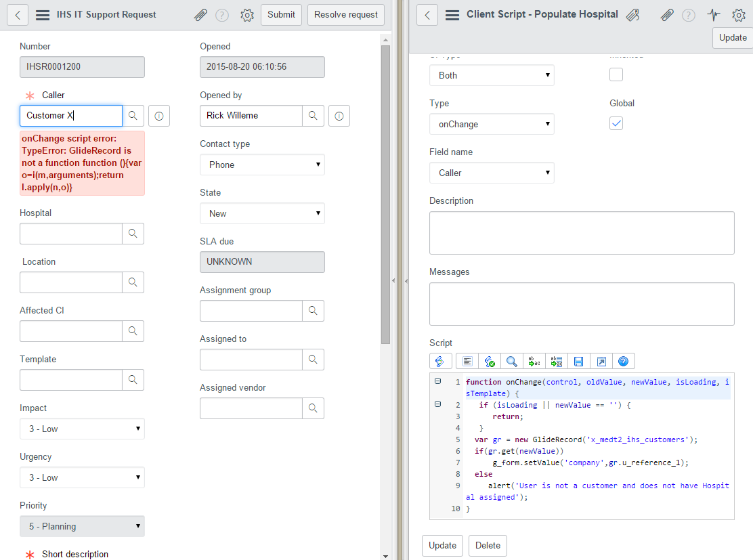This screenshot has width=753, height=560.
Task: Open the Impact dropdown
Action: click(x=82, y=429)
